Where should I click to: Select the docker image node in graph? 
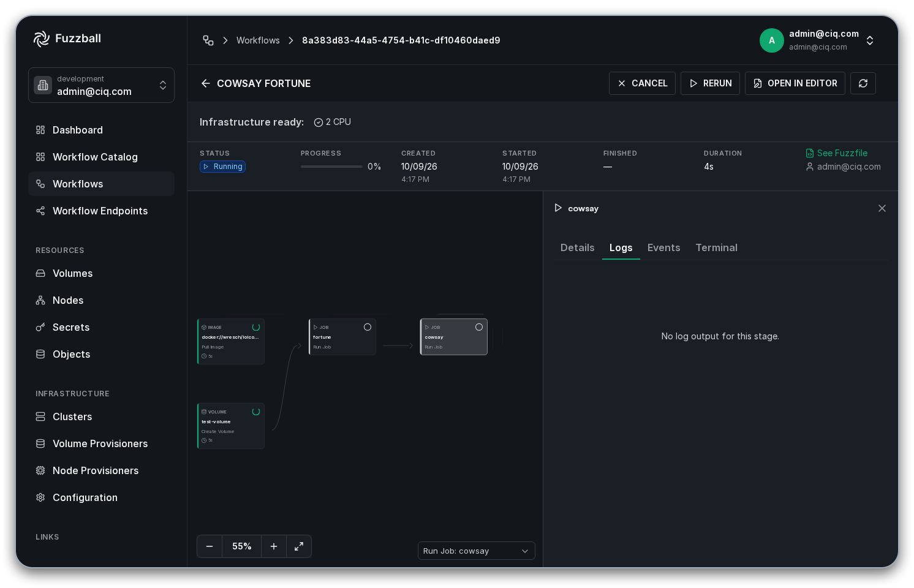[231, 341]
